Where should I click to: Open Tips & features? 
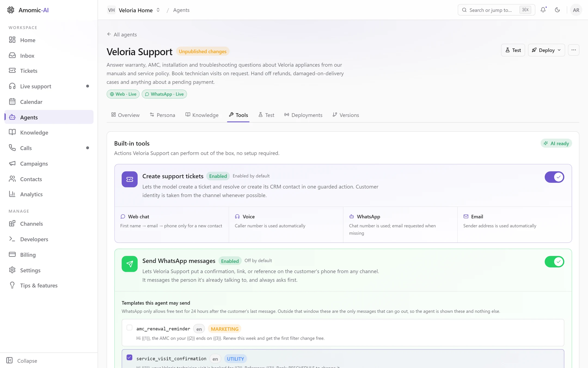(x=49, y=286)
